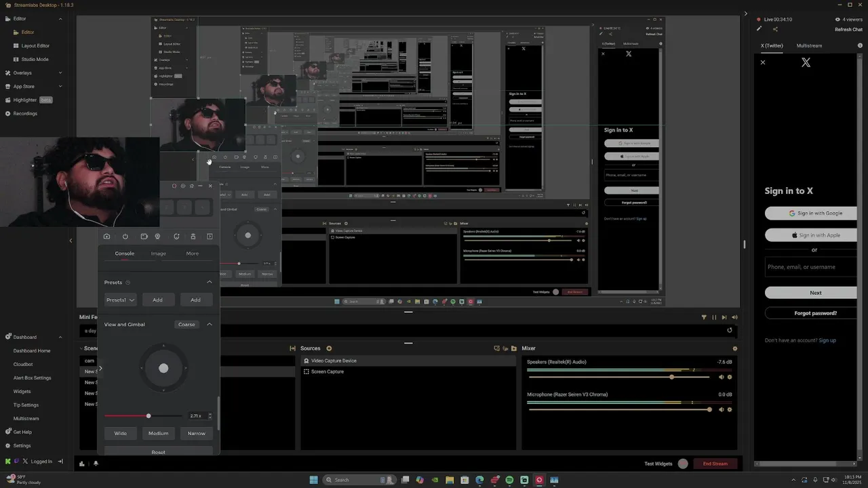Expand the App Store sidebar group

click(60, 86)
